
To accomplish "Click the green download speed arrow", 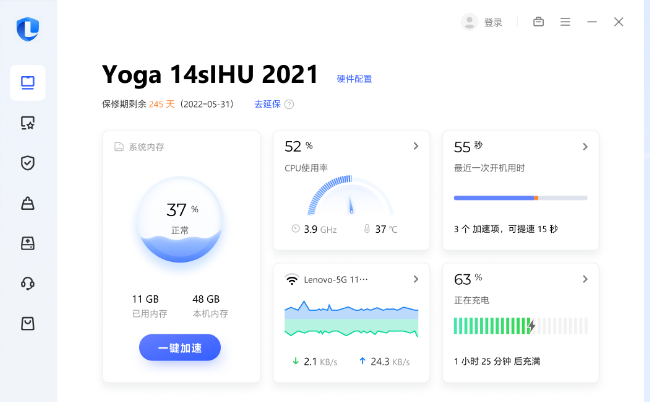I will (x=295, y=361).
